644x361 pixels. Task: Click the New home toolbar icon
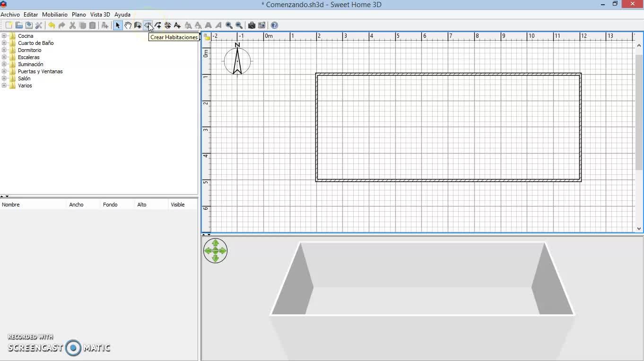pyautogui.click(x=9, y=26)
